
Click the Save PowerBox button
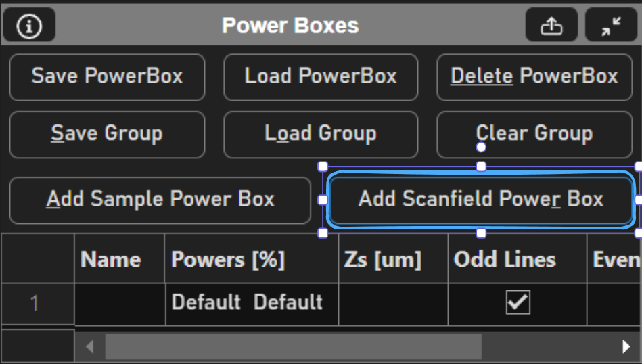click(107, 76)
